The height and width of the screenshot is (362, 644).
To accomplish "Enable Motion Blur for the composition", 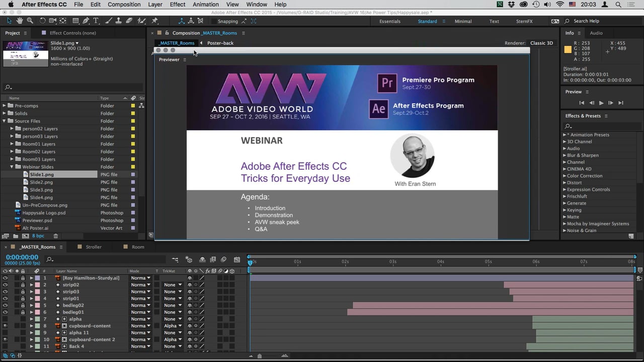I will [x=223, y=259].
